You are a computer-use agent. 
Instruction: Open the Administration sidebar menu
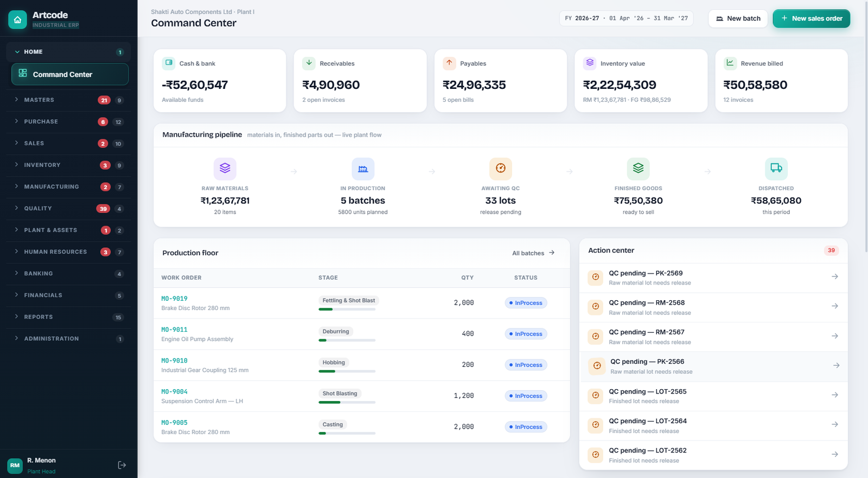click(68, 338)
